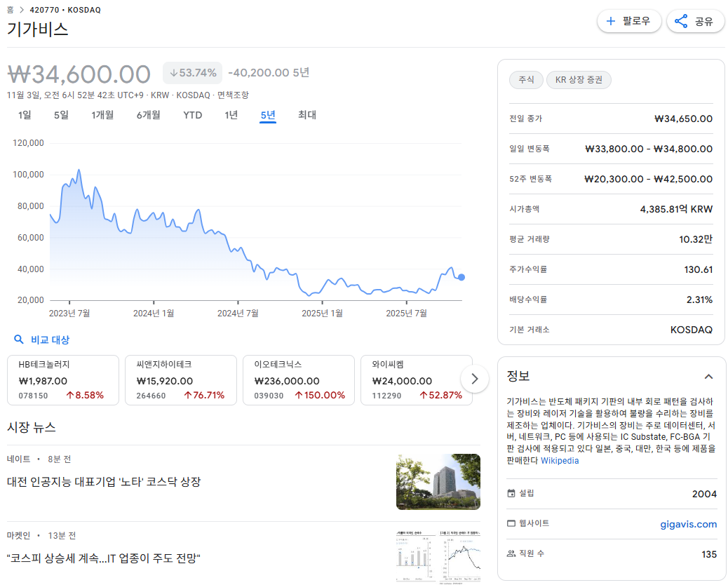Open news headline about '노타' 코스닥 상장
This screenshot has height=585, width=728.
(104, 482)
